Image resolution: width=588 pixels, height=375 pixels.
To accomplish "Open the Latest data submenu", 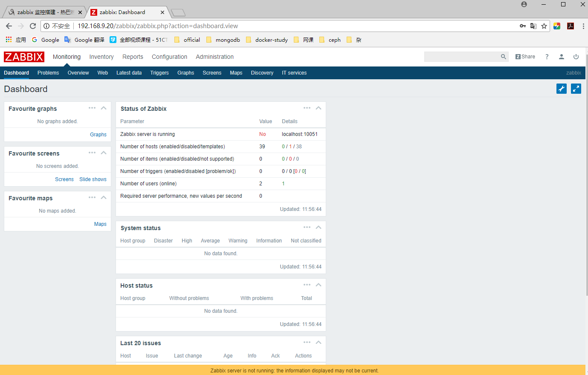I will pyautogui.click(x=129, y=73).
